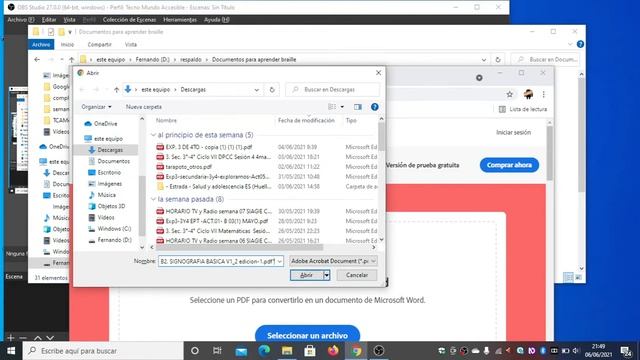
Task: Open the Organizar dropdown menu
Action: [96, 107]
